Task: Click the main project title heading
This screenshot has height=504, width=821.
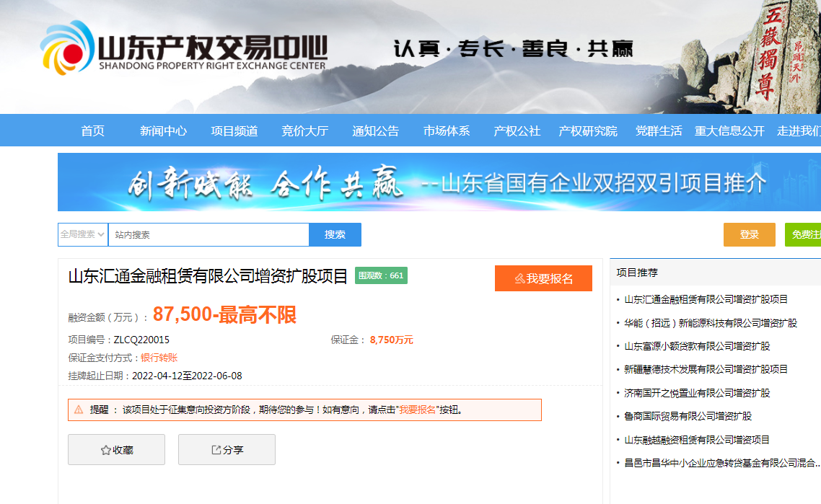Action: pos(208,276)
